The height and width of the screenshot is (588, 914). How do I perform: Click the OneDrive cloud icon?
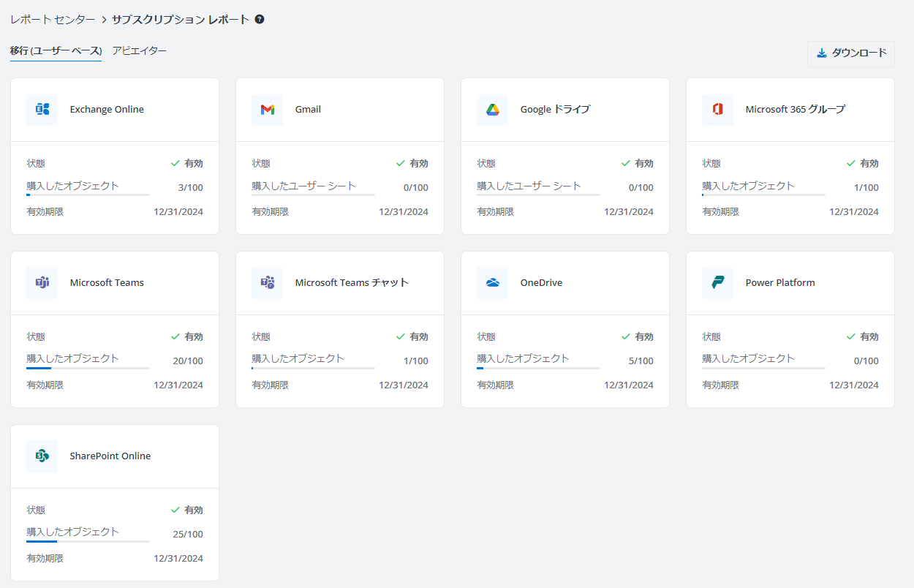(492, 283)
